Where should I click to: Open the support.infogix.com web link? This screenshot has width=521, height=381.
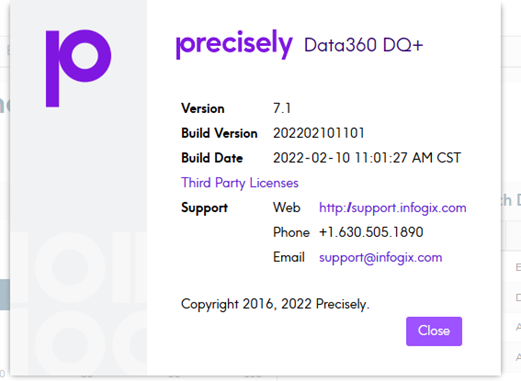[x=393, y=208]
